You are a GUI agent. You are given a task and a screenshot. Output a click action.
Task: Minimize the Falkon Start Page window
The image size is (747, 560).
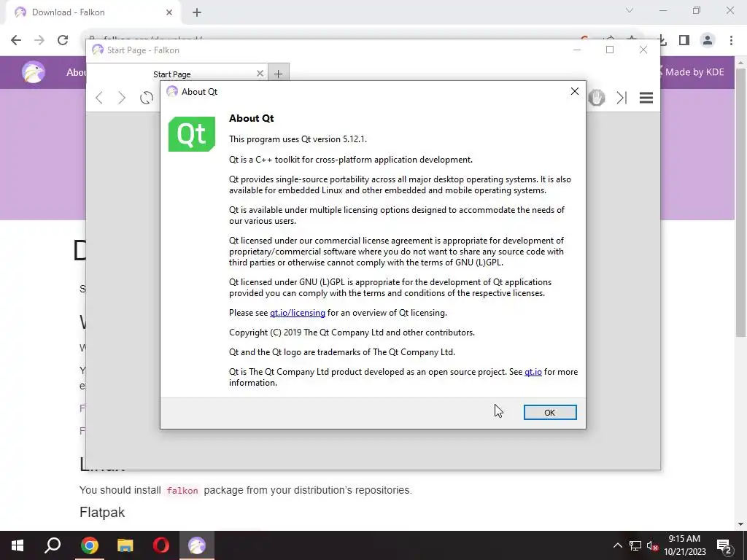(x=577, y=50)
